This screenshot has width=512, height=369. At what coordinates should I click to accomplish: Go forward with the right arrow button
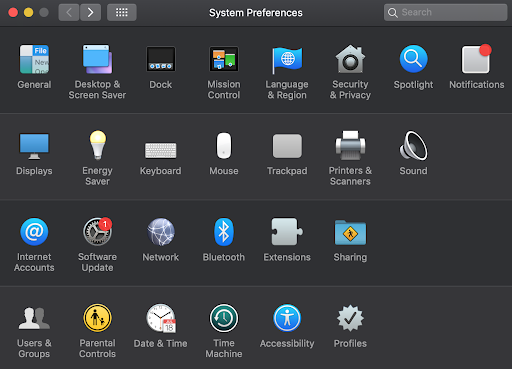pyautogui.click(x=90, y=13)
